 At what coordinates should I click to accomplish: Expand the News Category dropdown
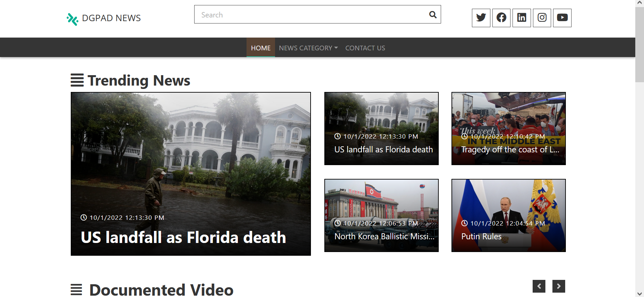point(308,48)
